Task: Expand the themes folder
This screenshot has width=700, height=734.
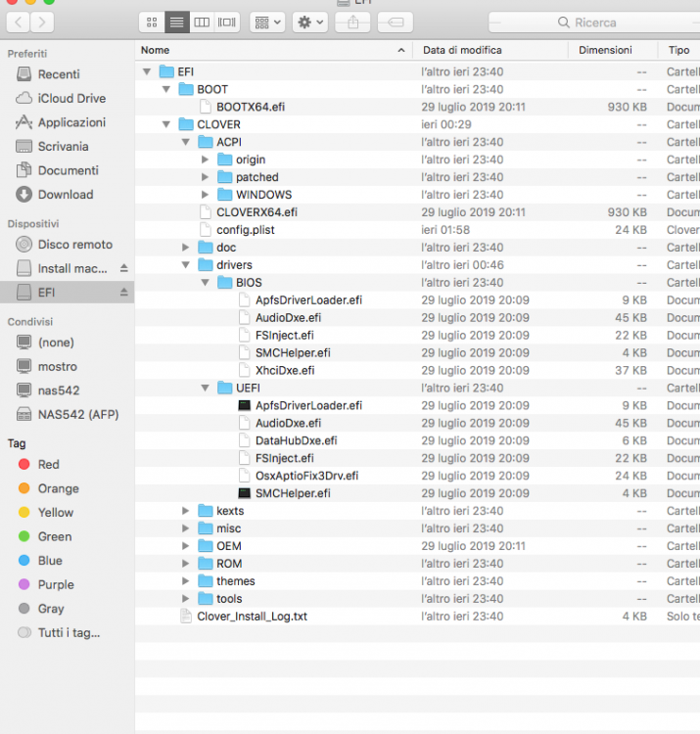Action: point(186,581)
